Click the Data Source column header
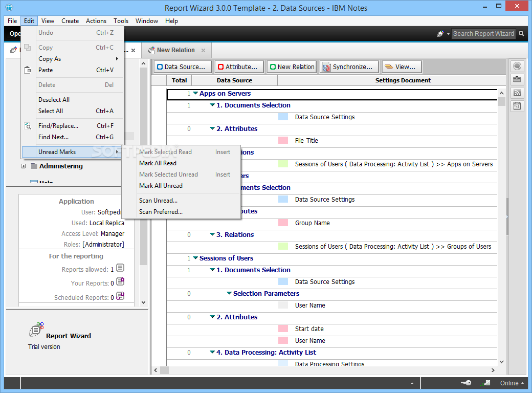The image size is (532, 393). pos(234,80)
